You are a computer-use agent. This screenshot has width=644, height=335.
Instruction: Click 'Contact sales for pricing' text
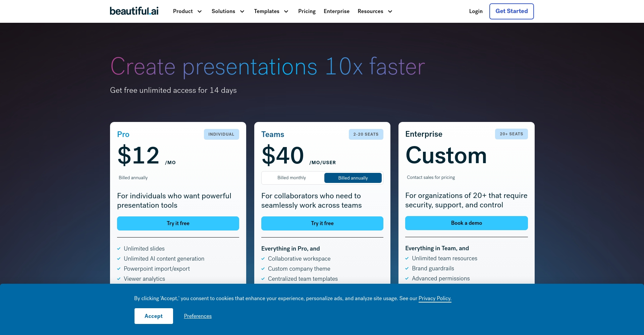pos(431,177)
